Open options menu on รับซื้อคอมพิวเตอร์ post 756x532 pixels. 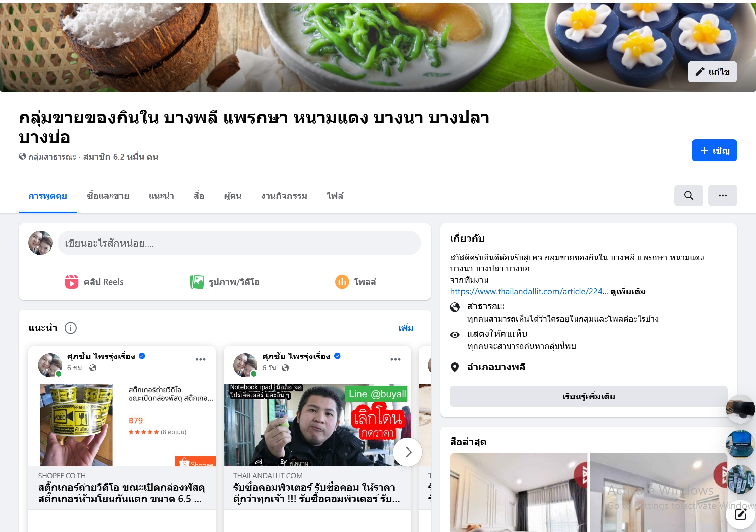click(x=396, y=359)
